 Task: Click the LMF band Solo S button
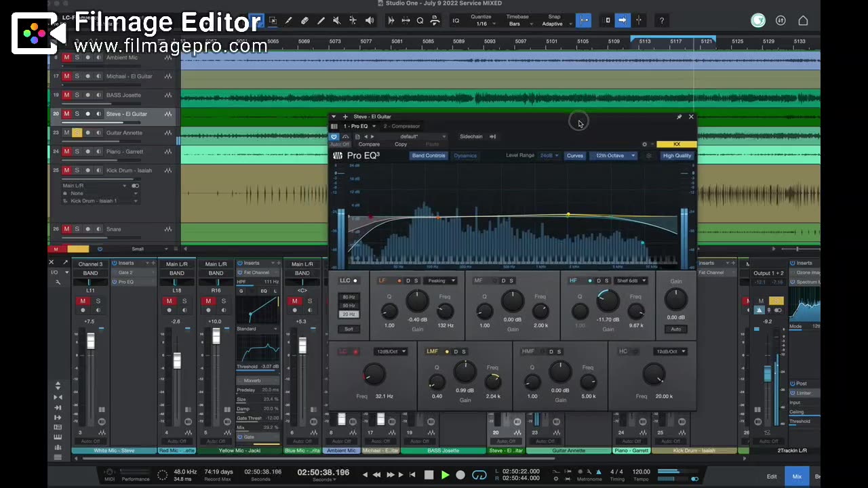pos(464,352)
